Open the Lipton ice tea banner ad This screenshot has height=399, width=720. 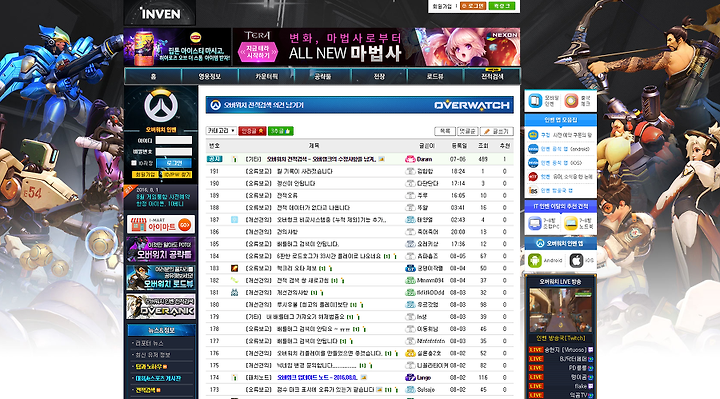[177, 47]
